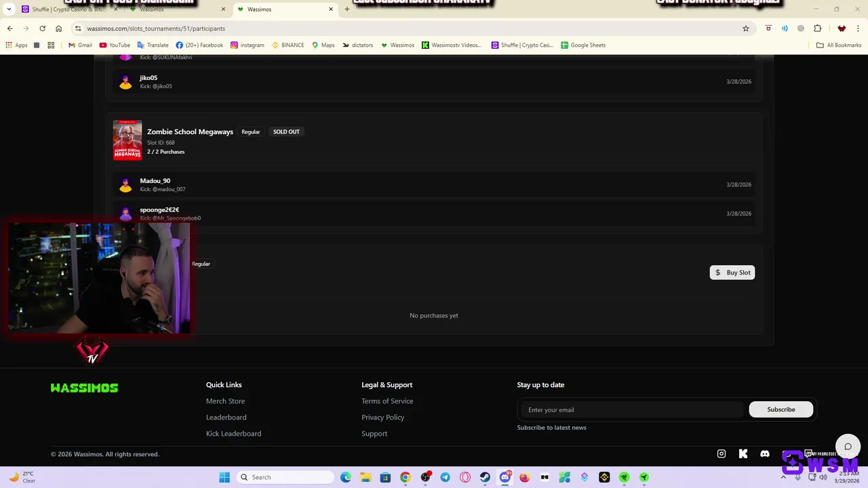Click the WASSIMOS footer logo
The width and height of the screenshot is (868, 488).
84,388
